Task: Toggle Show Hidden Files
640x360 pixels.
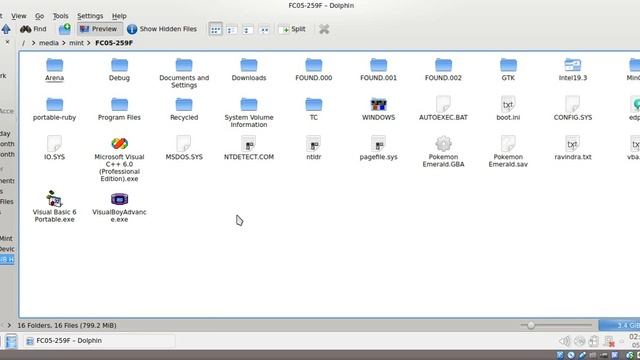Action: pyautogui.click(x=162, y=29)
